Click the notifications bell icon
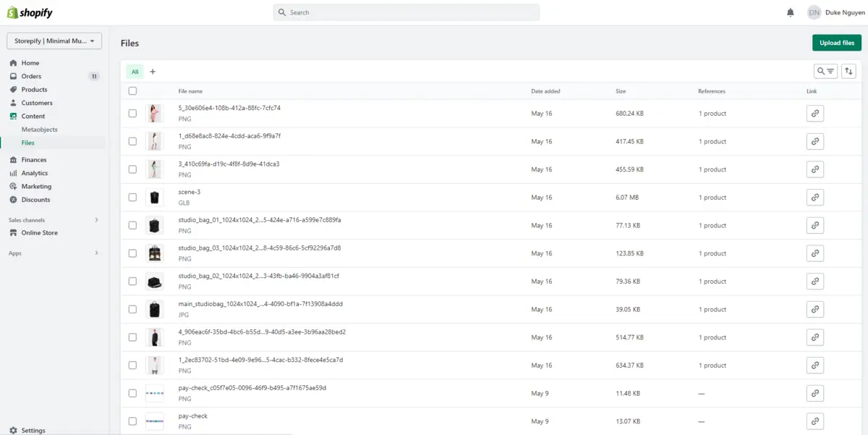868x435 pixels. pos(790,12)
